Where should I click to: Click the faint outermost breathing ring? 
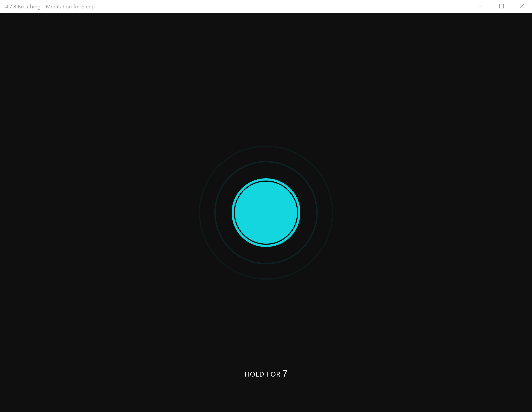point(199,212)
